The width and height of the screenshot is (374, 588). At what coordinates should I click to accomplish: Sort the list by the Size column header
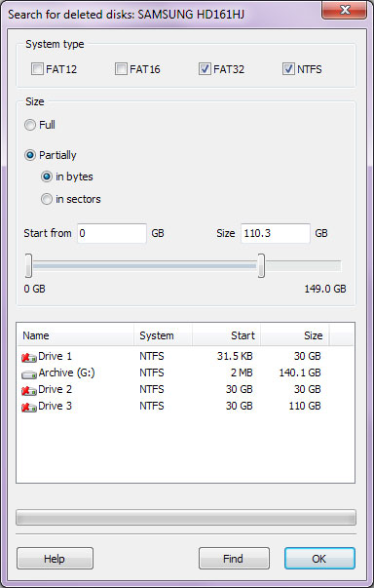point(295,335)
